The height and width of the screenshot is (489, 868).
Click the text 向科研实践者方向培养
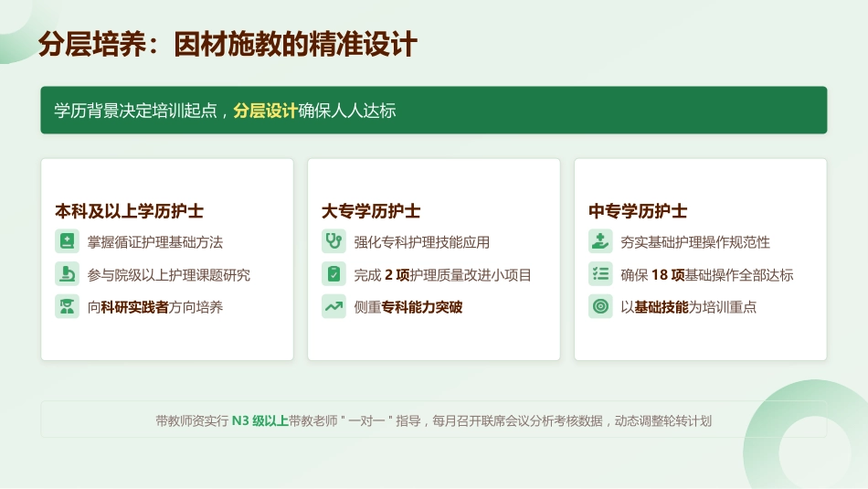[x=155, y=307]
